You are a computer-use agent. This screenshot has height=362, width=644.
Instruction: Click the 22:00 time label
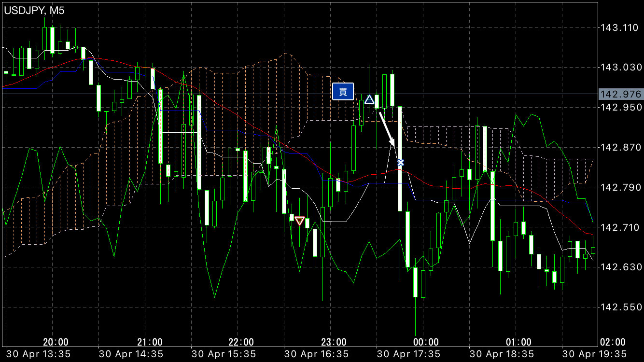click(x=241, y=342)
